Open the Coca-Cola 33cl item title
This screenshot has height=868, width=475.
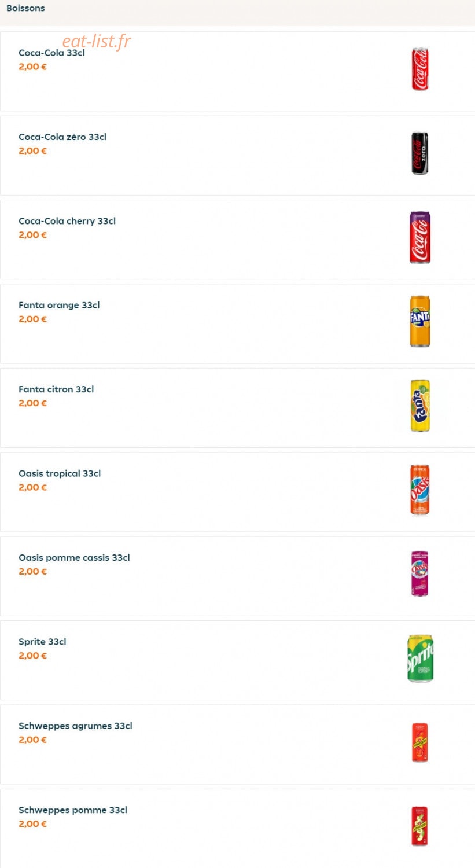click(x=51, y=53)
